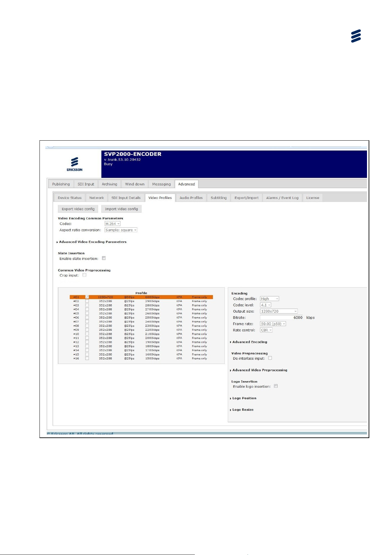Select profile row label #06

coord(76,318)
